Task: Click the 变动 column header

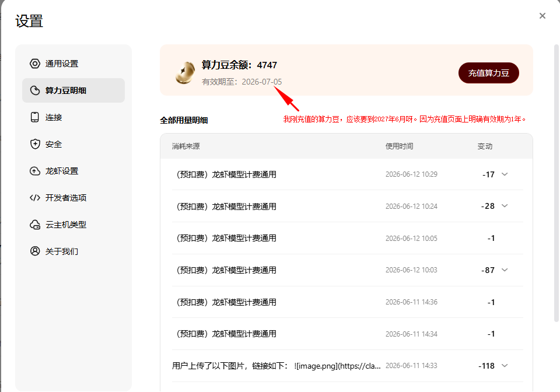Action: 485,146
